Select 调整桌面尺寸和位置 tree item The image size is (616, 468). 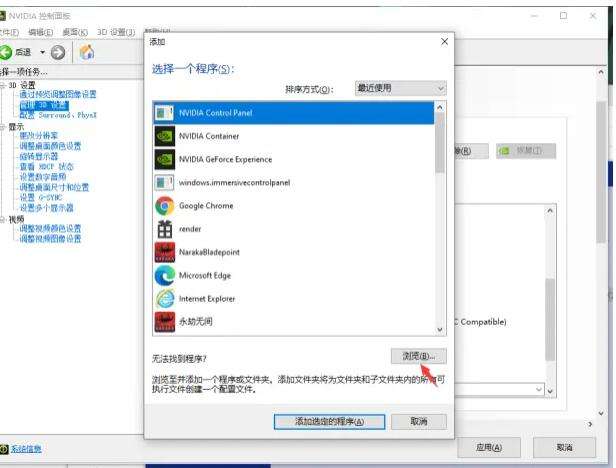(54, 187)
